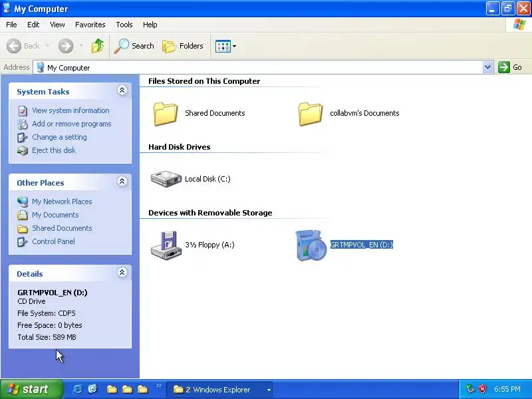Click Eject this disk link
This screenshot has width=532, height=399.
(54, 150)
